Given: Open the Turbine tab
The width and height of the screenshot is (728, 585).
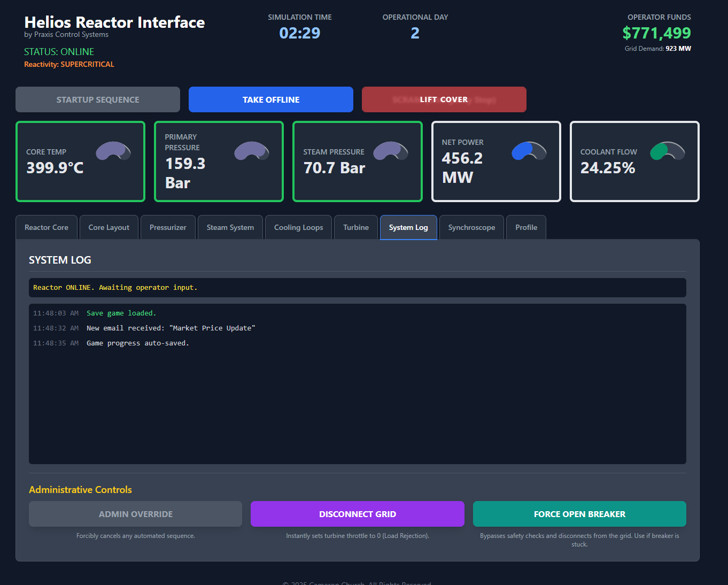Looking at the screenshot, I should pyautogui.click(x=356, y=227).
